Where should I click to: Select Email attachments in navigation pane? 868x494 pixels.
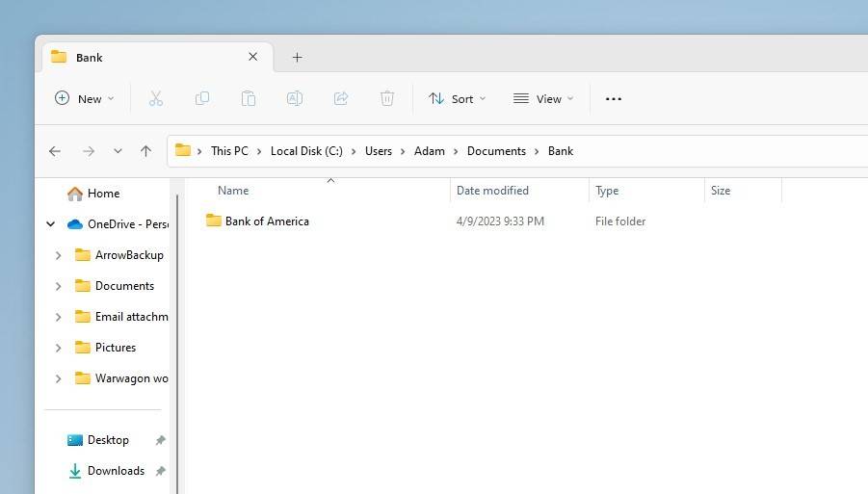coord(132,317)
